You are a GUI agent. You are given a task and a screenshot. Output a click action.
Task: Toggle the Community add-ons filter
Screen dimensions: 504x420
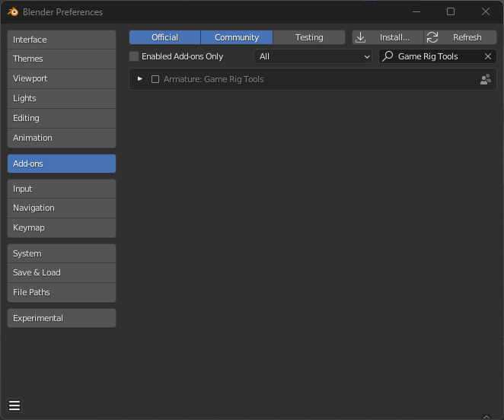237,37
